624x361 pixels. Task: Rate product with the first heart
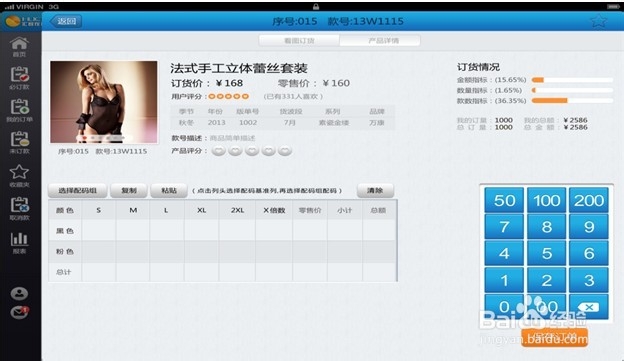click(x=218, y=151)
